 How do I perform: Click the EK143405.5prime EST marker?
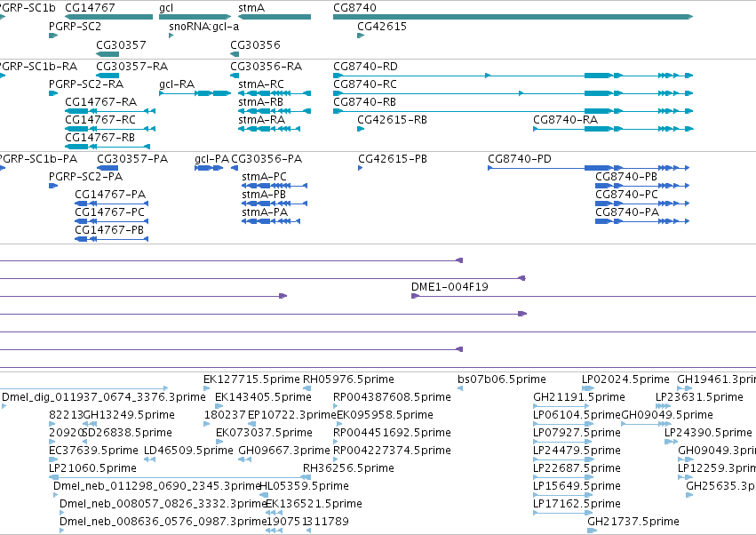219,406
